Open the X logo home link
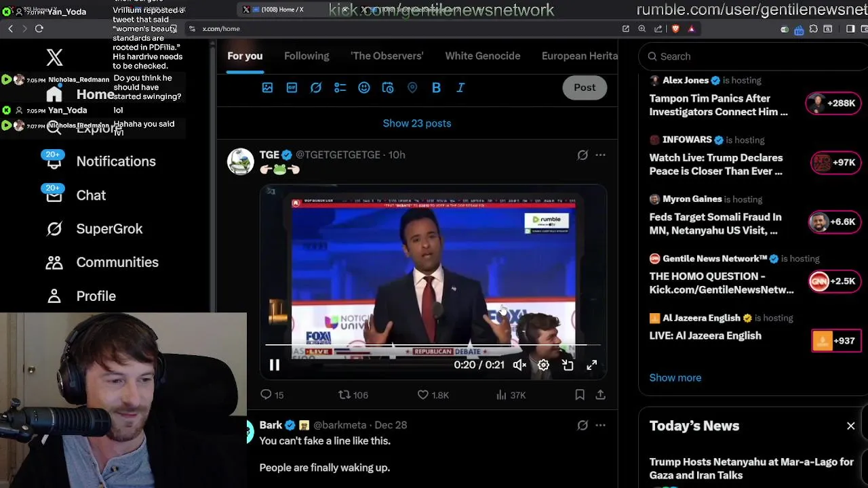The image size is (868, 488). [x=54, y=58]
